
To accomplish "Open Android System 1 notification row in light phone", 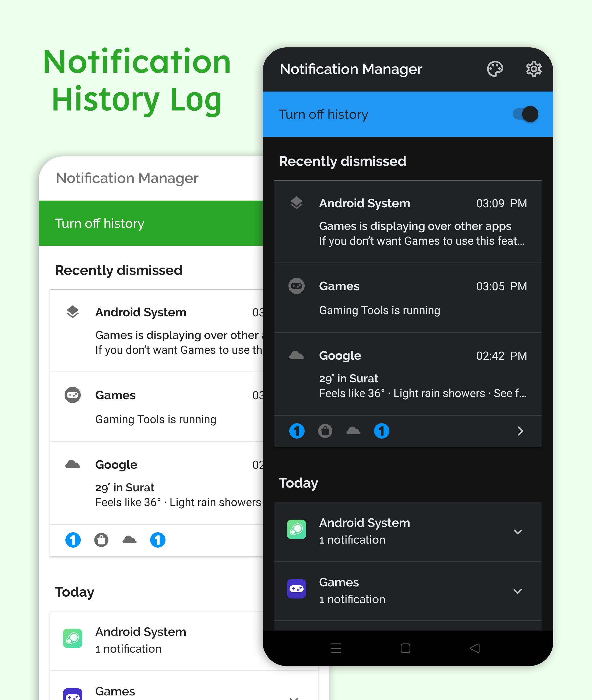I will tap(156, 641).
